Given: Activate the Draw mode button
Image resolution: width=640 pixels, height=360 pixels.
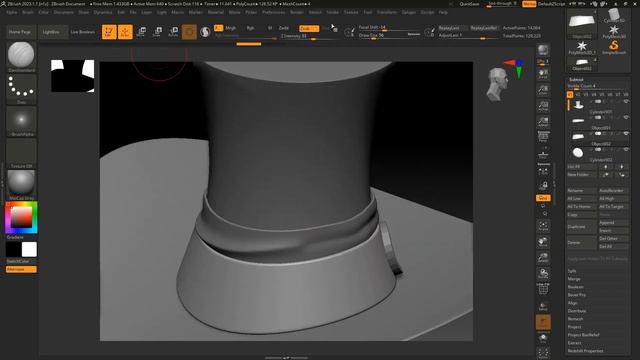Looking at the screenshot, I should [x=125, y=32].
